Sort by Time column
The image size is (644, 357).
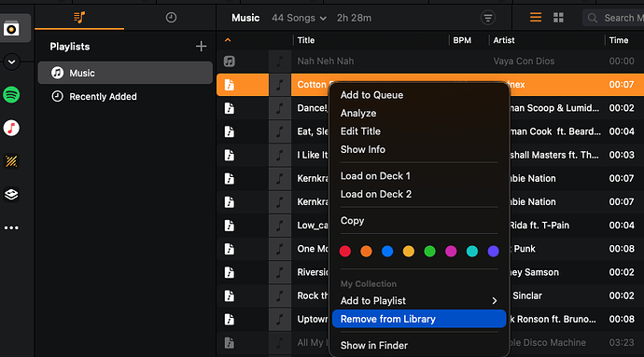click(619, 40)
